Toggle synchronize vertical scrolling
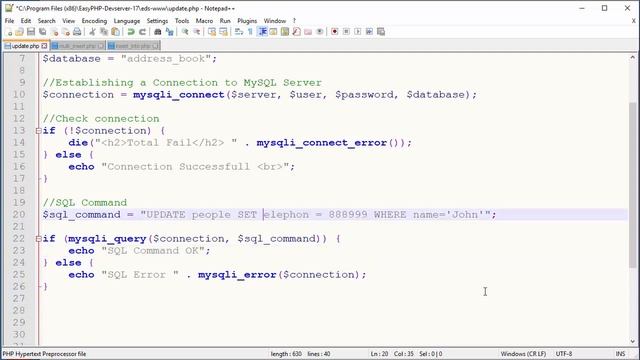Viewport: 640px width, 360px height. click(212, 32)
